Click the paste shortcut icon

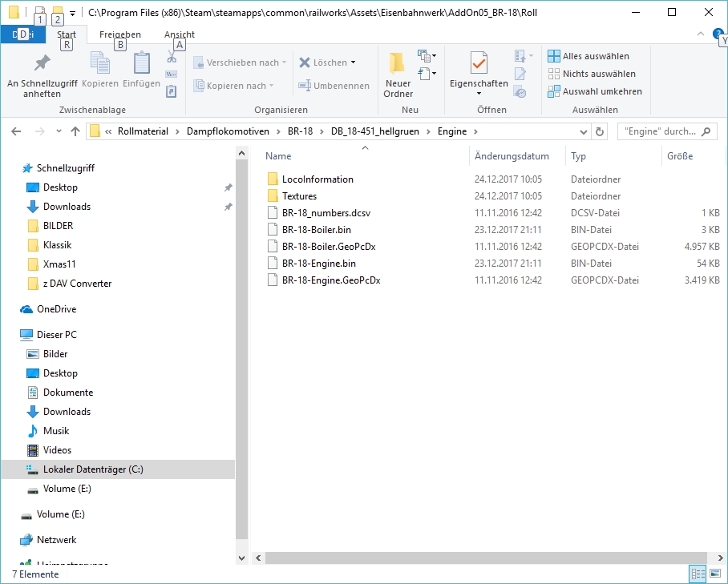coord(172,91)
